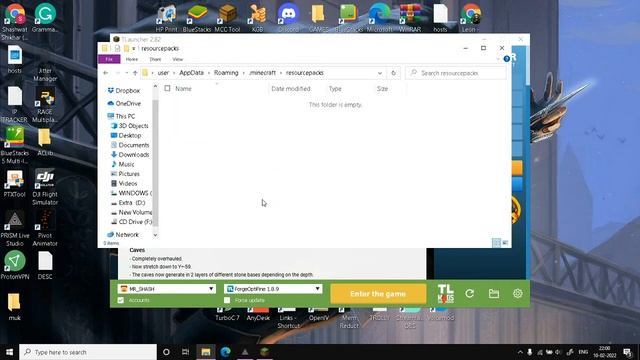
Task: Click the Enter the game button
Action: point(378,294)
